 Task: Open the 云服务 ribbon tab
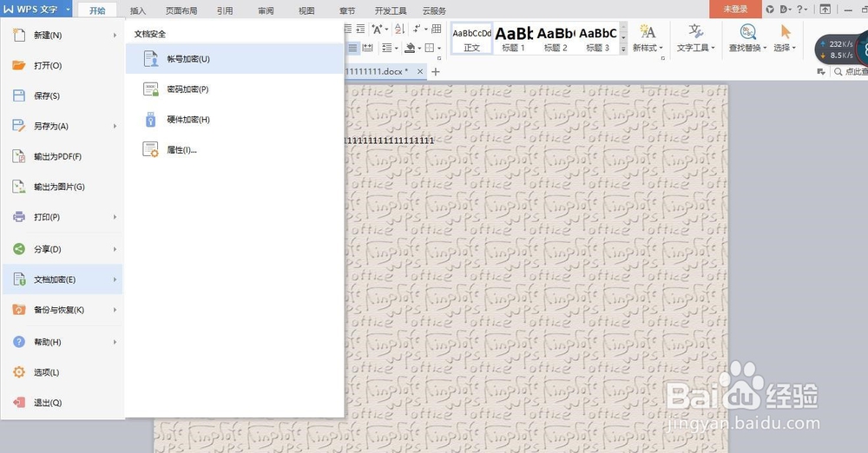[434, 10]
